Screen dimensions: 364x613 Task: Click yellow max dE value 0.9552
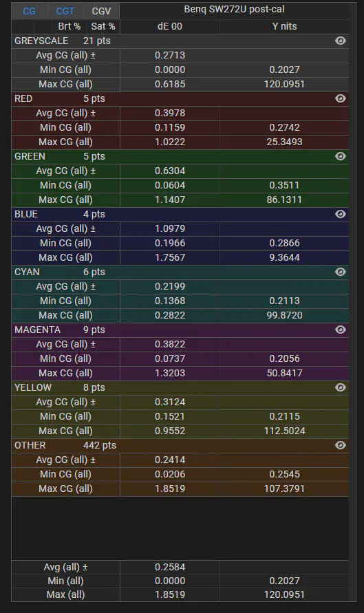coord(170,431)
